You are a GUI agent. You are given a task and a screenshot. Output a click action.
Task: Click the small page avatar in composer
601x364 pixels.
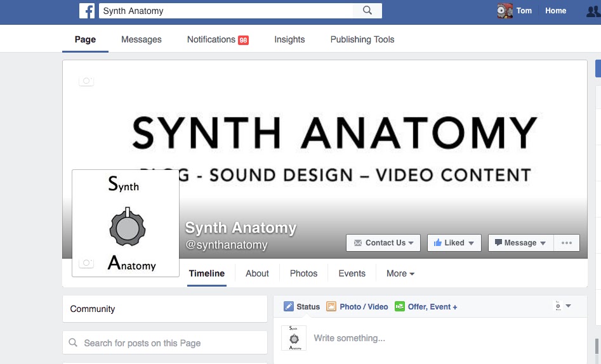pos(294,338)
